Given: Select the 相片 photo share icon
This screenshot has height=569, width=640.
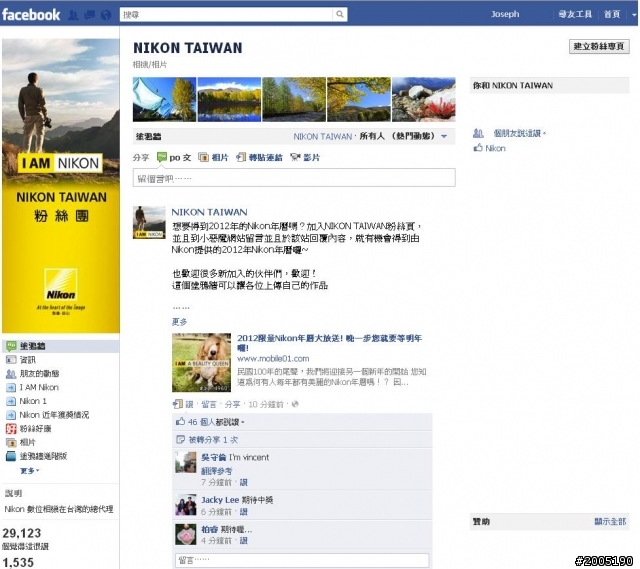Looking at the screenshot, I should tap(203, 157).
